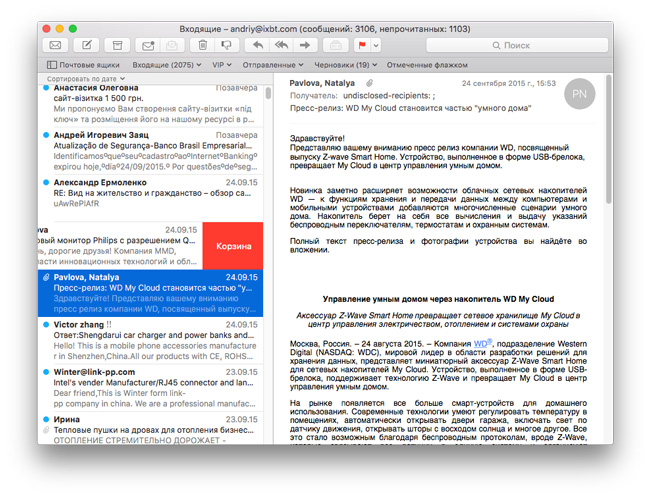
Task: Flag the message with red flag
Action: coord(362,45)
